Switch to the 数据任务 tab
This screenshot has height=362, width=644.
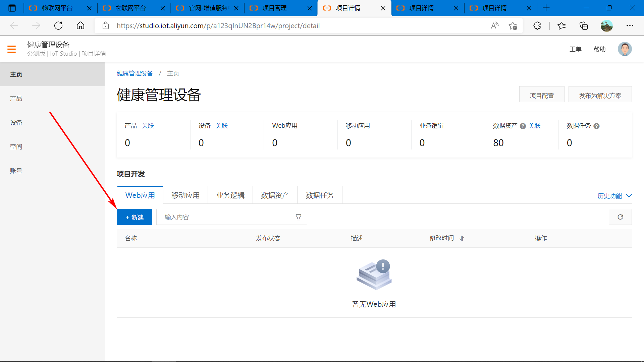[x=320, y=195]
